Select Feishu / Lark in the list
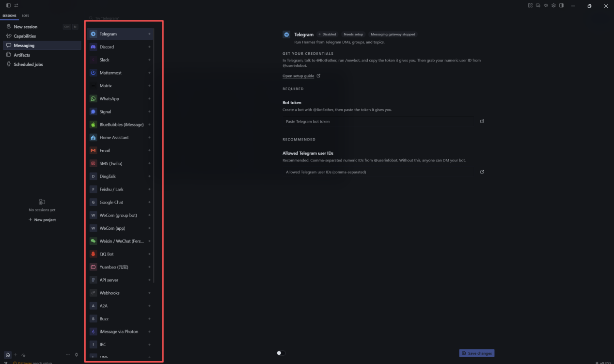The height and width of the screenshot is (364, 614). 120,190
